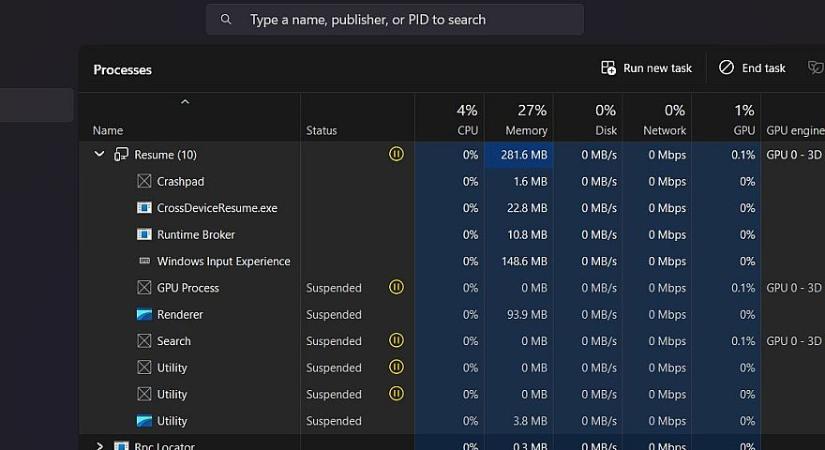Viewport: 825px width, 450px height.
Task: Click the Windows Input Experience keyboard icon
Action: point(144,261)
